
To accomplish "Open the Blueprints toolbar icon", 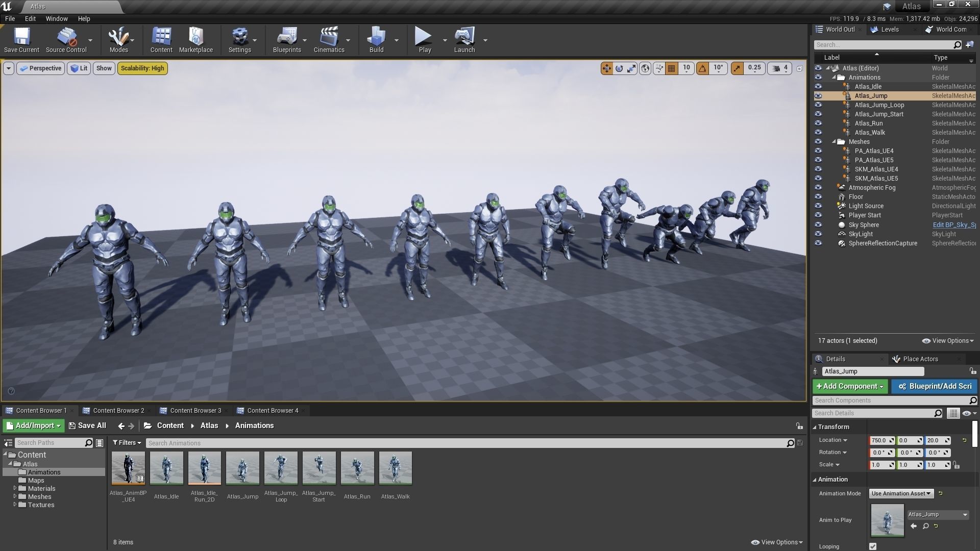I will click(287, 40).
